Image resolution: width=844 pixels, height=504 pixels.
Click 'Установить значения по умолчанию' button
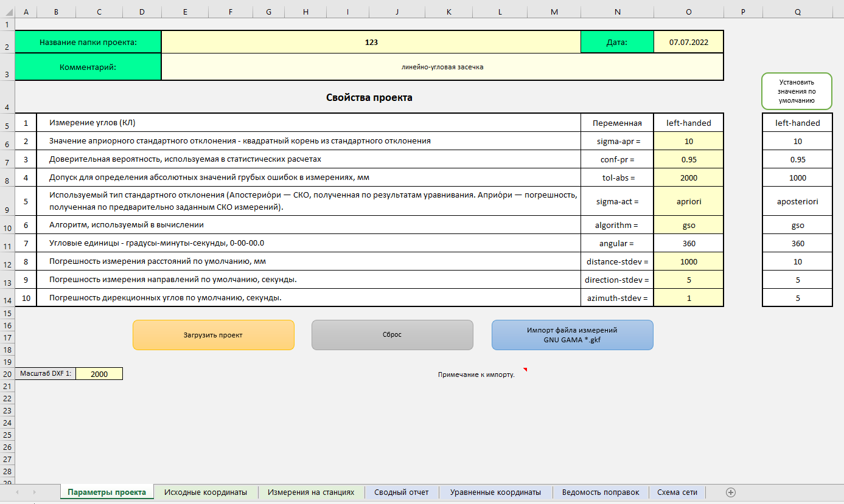[x=797, y=91]
